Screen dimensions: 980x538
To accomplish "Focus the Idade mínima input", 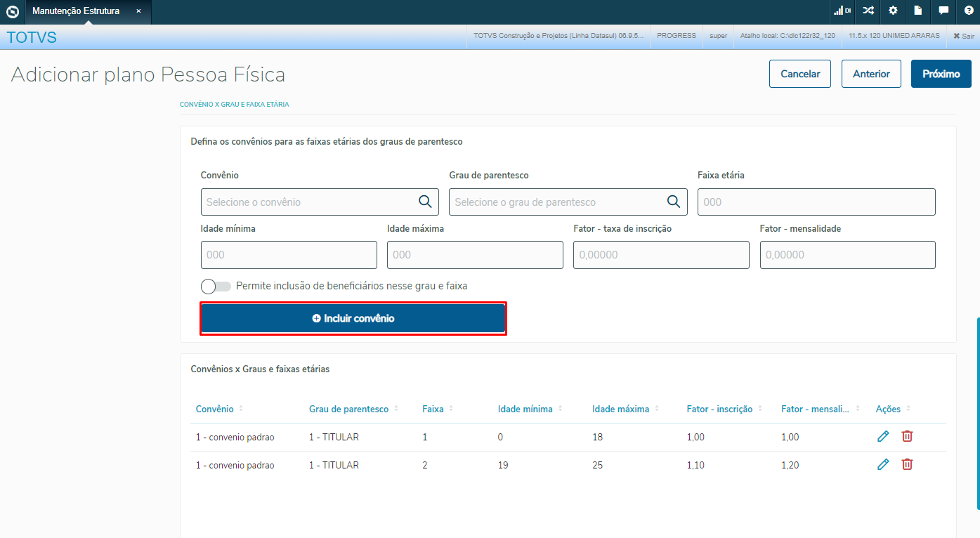I will [x=289, y=255].
